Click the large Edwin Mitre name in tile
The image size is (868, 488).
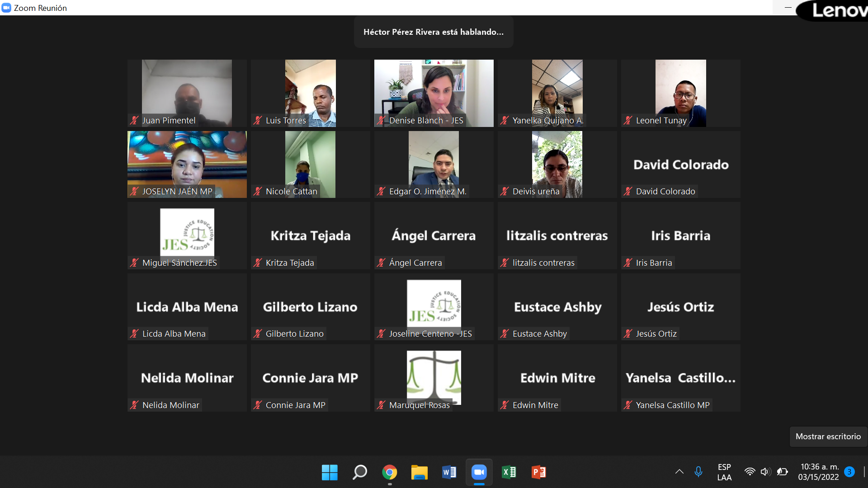[557, 378]
